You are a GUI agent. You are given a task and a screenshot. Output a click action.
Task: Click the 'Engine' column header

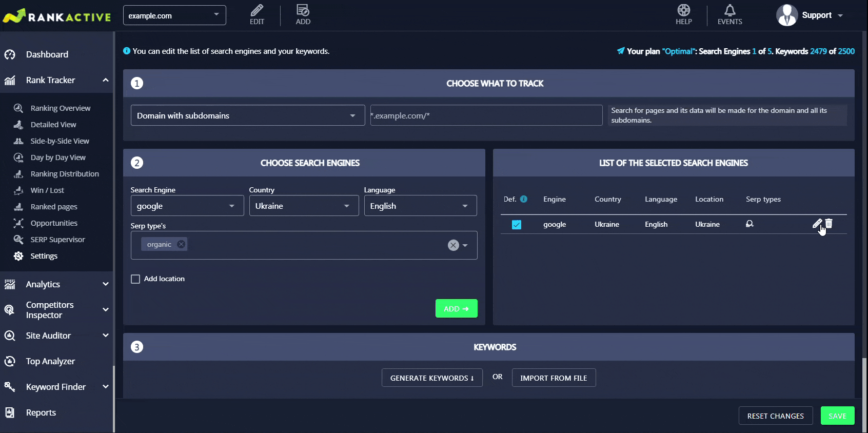coord(555,199)
